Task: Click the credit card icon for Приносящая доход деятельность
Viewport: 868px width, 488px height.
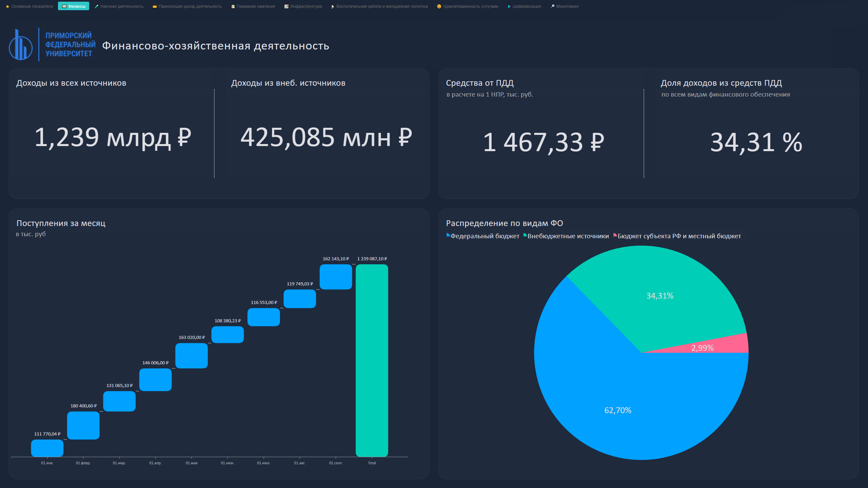Action: (155, 6)
